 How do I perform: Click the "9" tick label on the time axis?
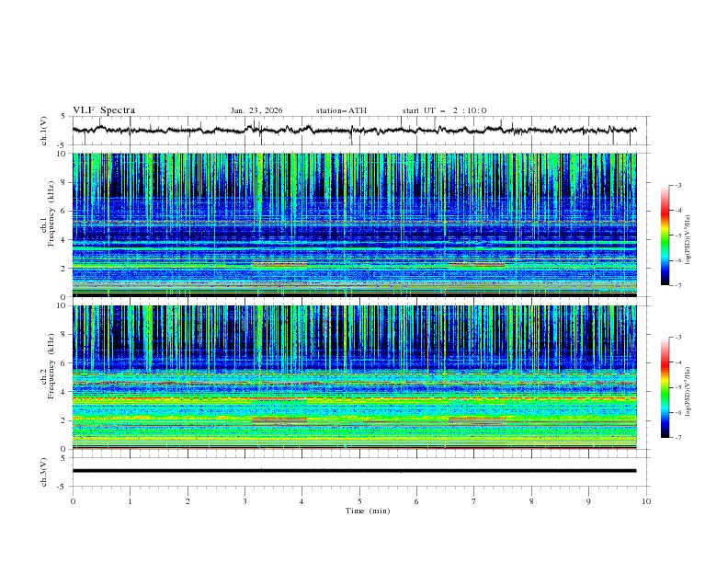click(588, 501)
